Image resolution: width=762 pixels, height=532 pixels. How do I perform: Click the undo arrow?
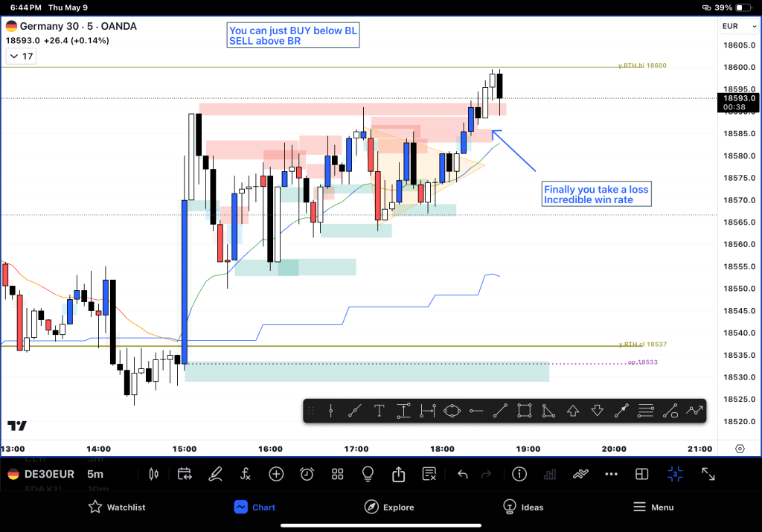pos(462,474)
